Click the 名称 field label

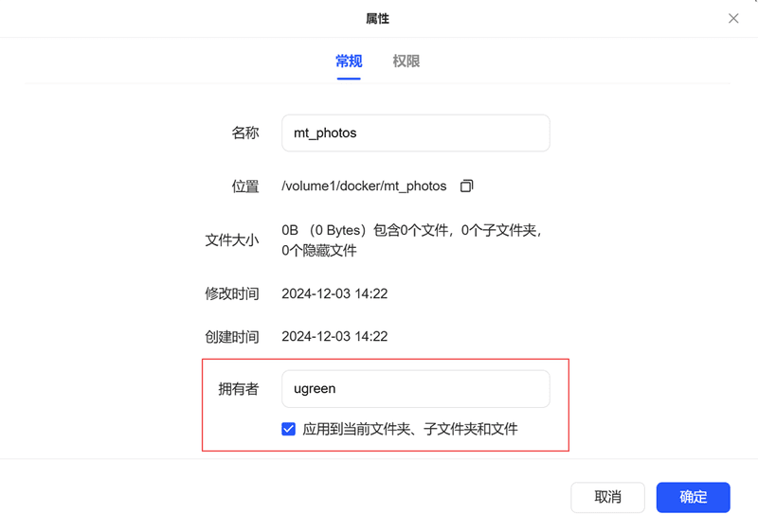pos(245,133)
